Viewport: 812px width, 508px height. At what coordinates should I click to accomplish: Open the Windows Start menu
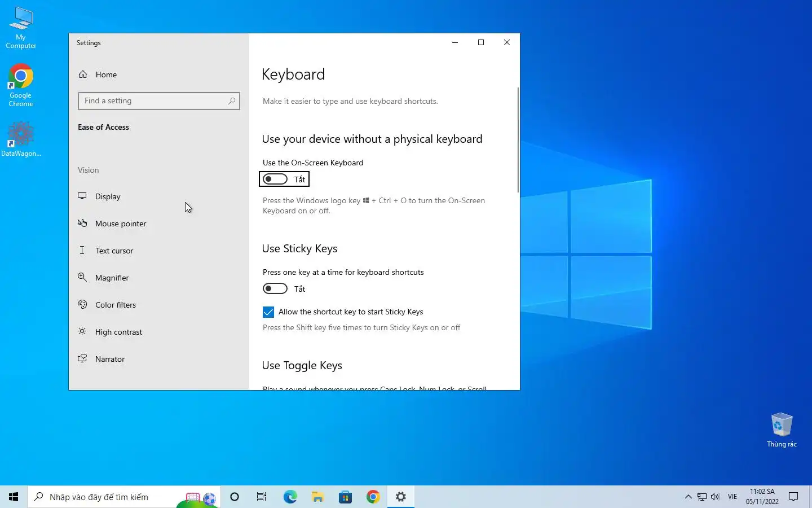point(14,497)
